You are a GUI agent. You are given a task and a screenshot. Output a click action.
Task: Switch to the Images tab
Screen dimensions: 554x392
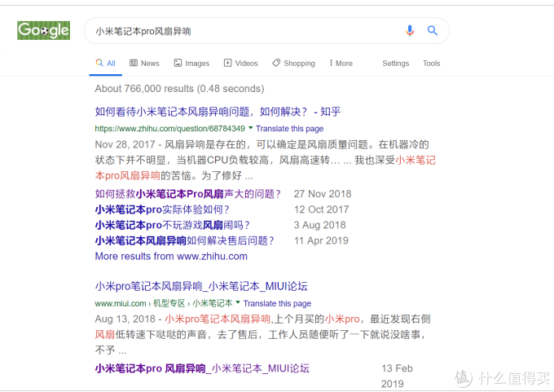(x=191, y=64)
